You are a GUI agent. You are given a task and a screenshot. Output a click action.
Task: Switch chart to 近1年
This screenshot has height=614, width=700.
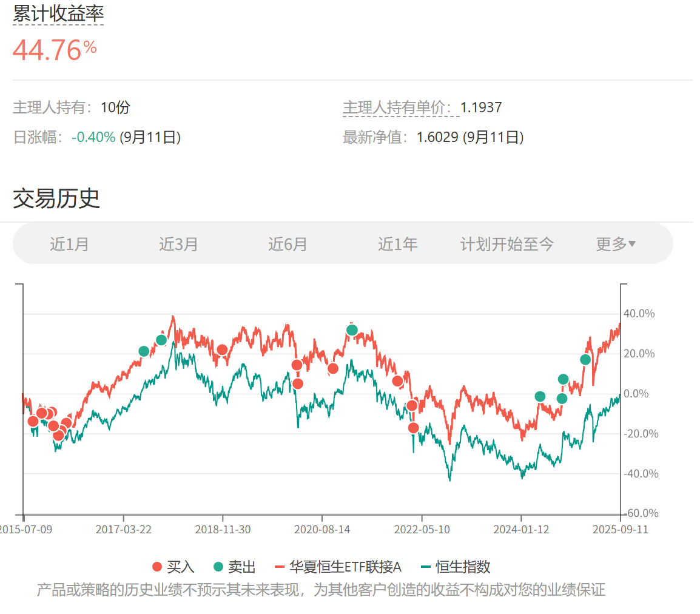[397, 244]
